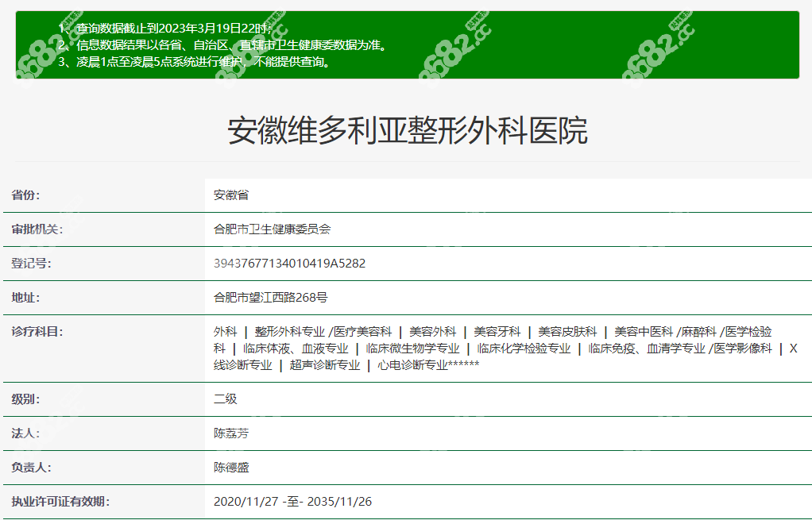Click the 登记号 label
The image size is (812, 520).
31,264
